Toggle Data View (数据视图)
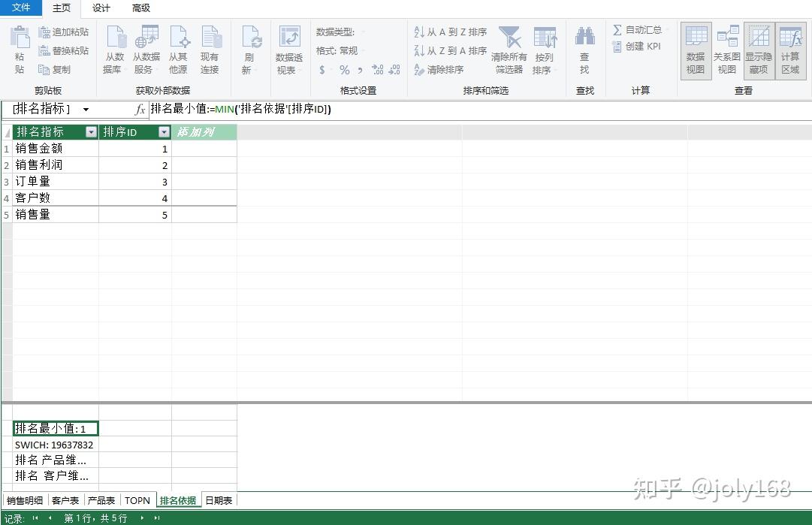The image size is (812, 525). pos(696,50)
